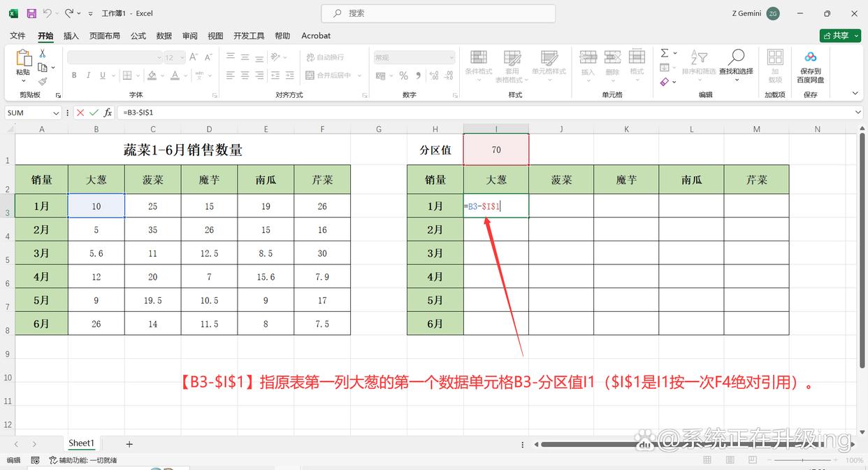Screen dimensions: 868x470
Task: Add a new sheet with plus button
Action: pyautogui.click(x=129, y=444)
